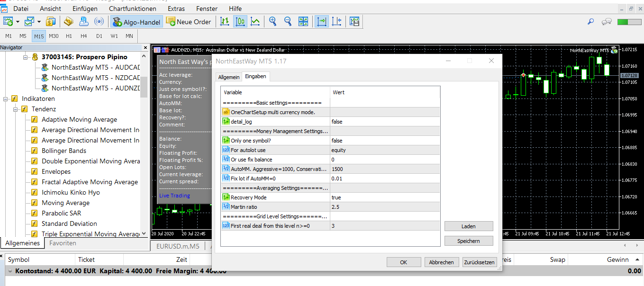This screenshot has height=286, width=644.
Task: Open the chat bubbles icon at top right
Action: 606,22
